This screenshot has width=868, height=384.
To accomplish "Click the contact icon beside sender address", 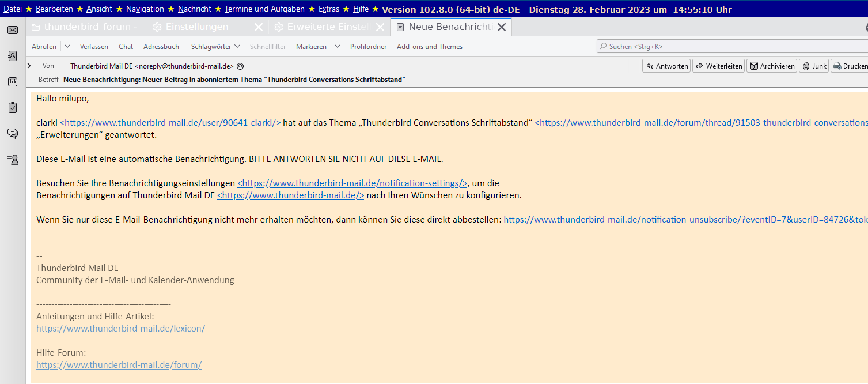I will tap(240, 66).
